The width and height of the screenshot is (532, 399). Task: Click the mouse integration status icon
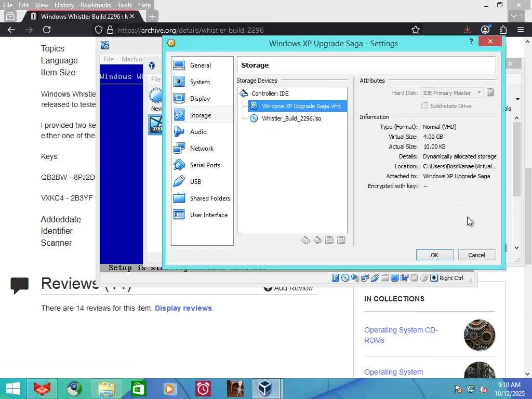[x=424, y=278]
